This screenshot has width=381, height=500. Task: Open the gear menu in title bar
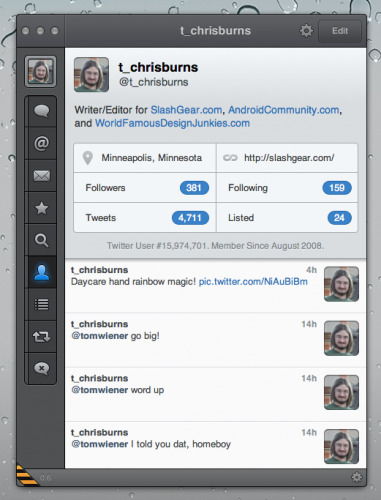[x=306, y=31]
